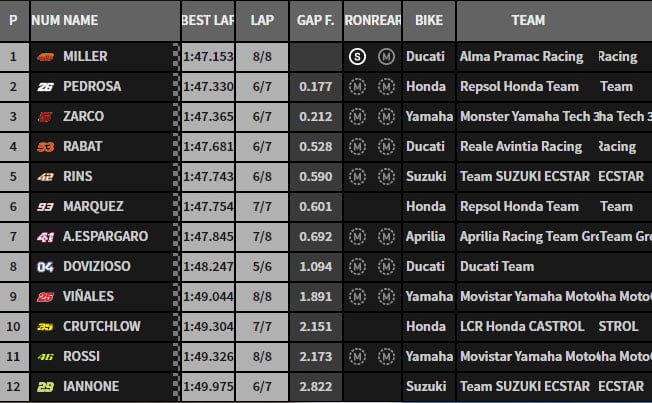The width and height of the screenshot is (652, 403).
Task: Click Viñales' front tyre icon
Action: coord(357,297)
